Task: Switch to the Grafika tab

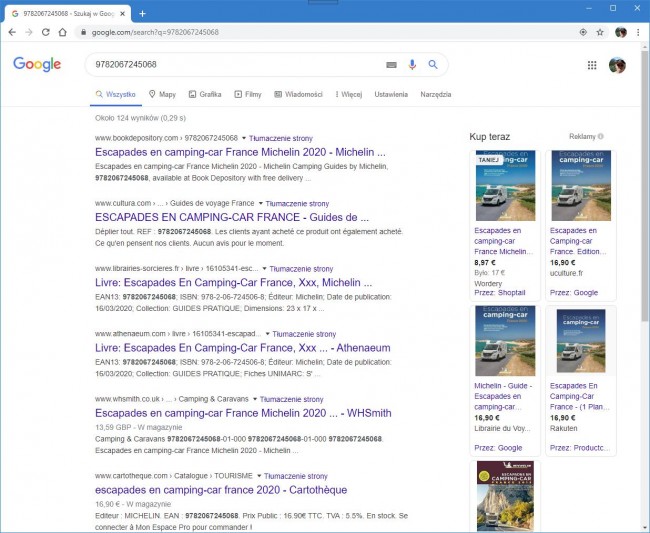Action: [x=205, y=94]
